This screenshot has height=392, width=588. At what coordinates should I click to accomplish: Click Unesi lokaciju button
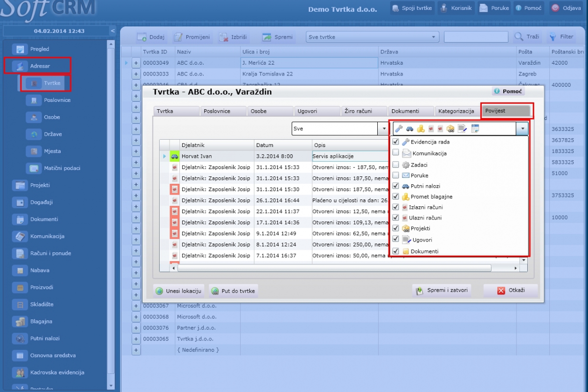[x=179, y=291]
